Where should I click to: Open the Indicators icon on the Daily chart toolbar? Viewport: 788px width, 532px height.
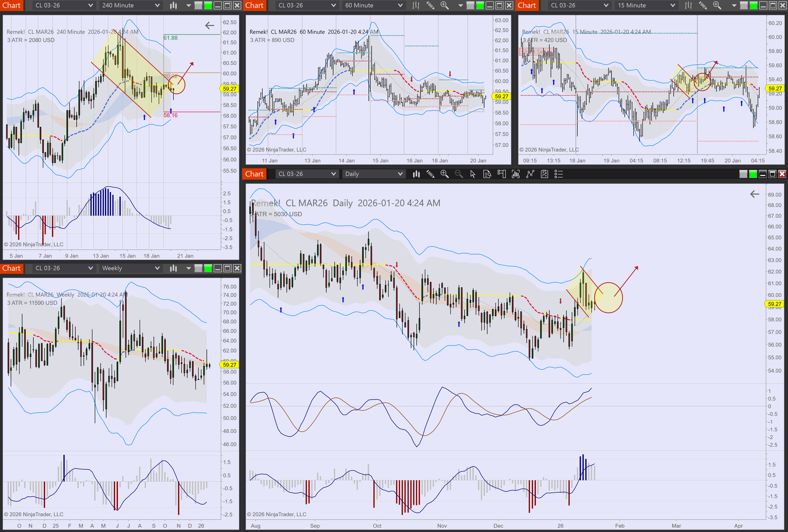pyautogui.click(x=516, y=174)
